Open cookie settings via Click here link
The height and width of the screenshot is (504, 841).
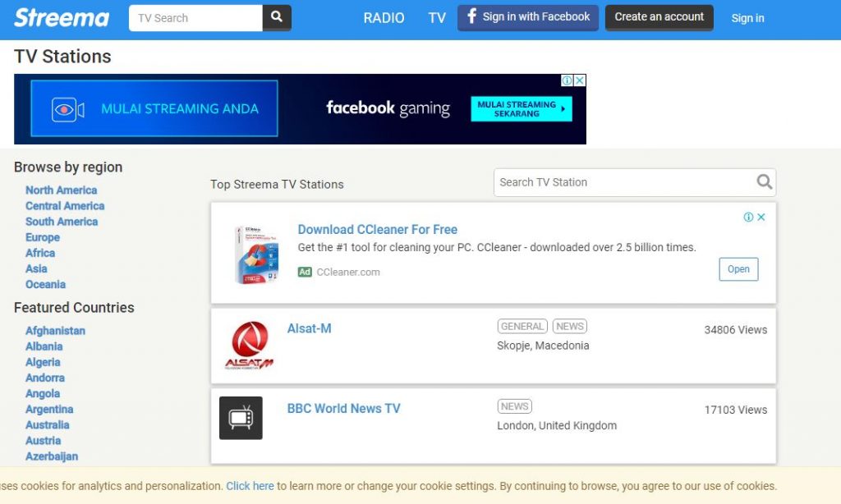[250, 486]
